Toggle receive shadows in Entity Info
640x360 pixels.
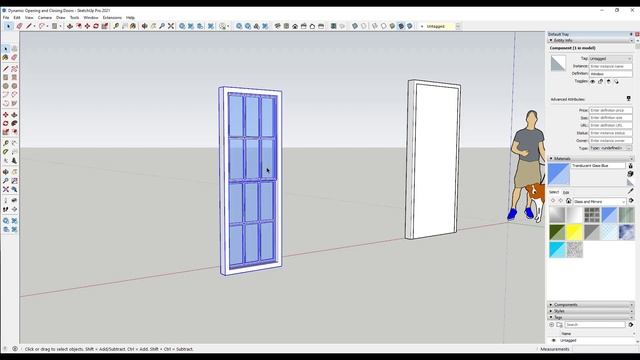pyautogui.click(x=609, y=82)
